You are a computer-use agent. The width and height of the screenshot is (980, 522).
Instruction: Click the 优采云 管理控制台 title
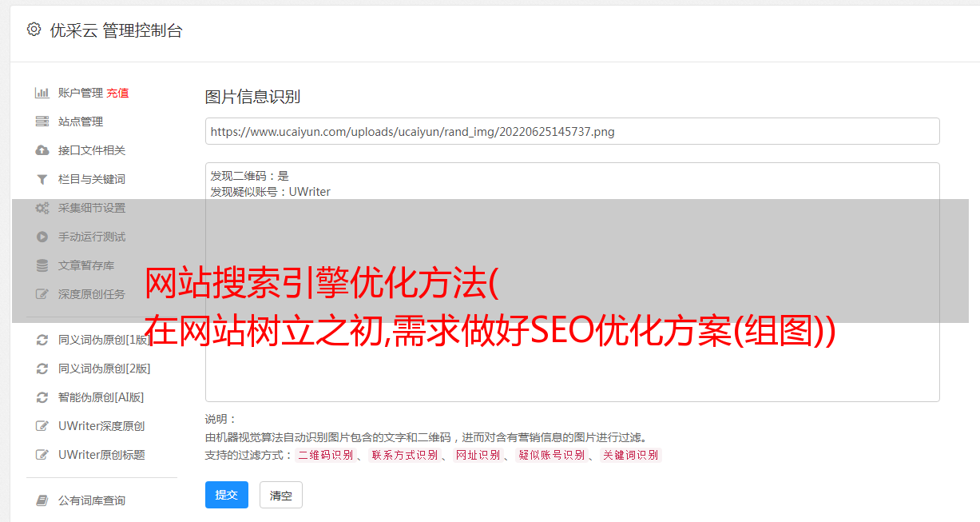(x=116, y=30)
